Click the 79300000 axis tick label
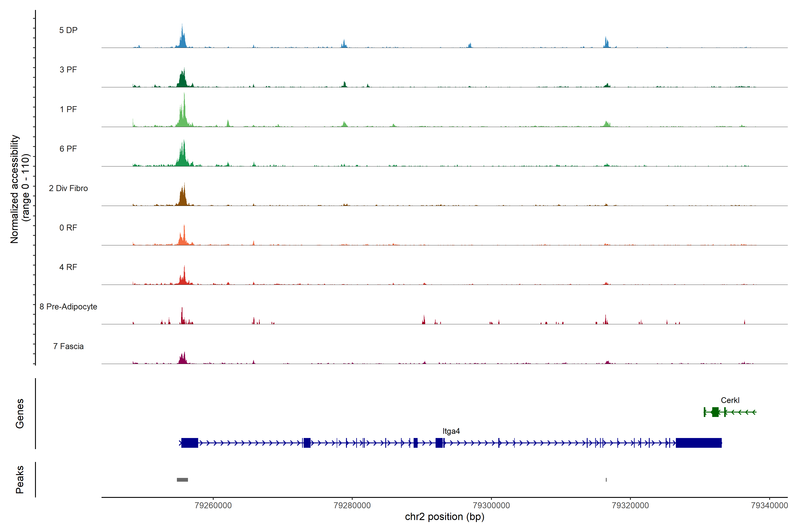This screenshot has height=532, width=798. [x=491, y=505]
